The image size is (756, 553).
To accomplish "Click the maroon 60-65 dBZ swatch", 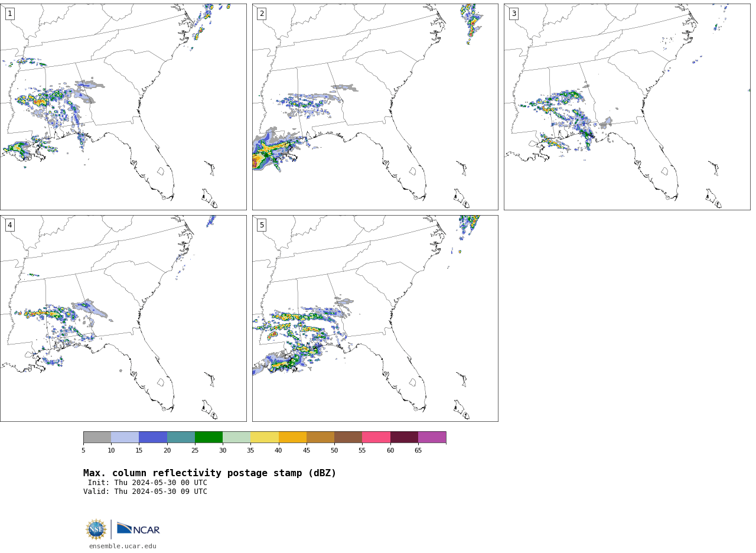I will pos(404,437).
